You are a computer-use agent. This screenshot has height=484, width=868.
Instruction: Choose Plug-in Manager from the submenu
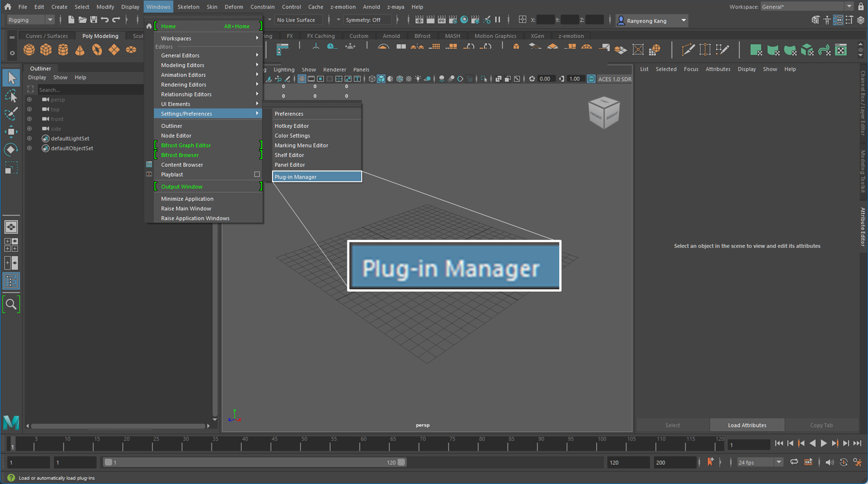[317, 177]
